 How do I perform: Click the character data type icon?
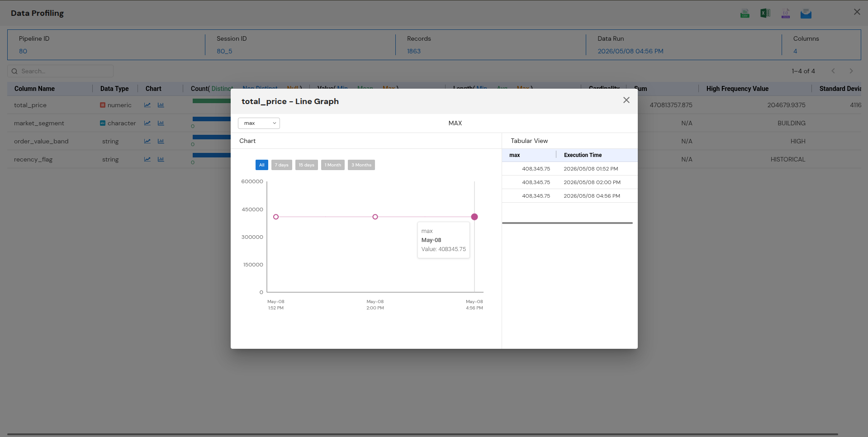(103, 123)
